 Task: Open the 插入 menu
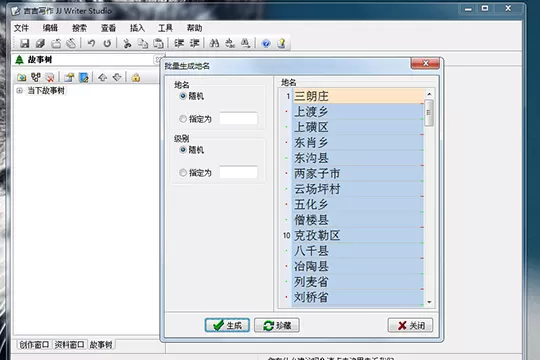pos(137,28)
